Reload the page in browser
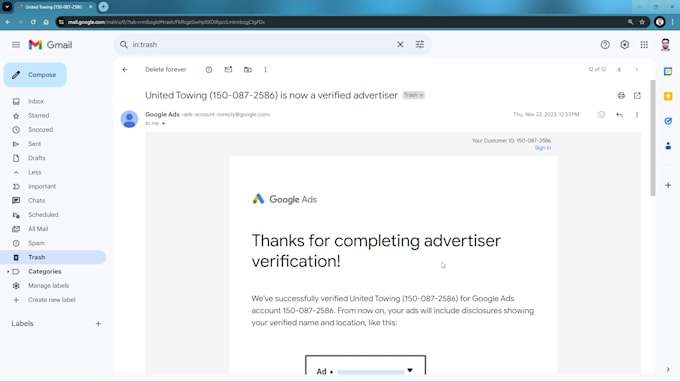 (33, 22)
